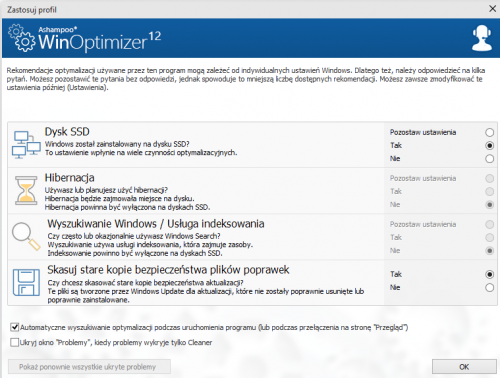Select 'Nie' for Dysk SSD
Image resolution: width=500 pixels, height=378 pixels.
(489, 159)
